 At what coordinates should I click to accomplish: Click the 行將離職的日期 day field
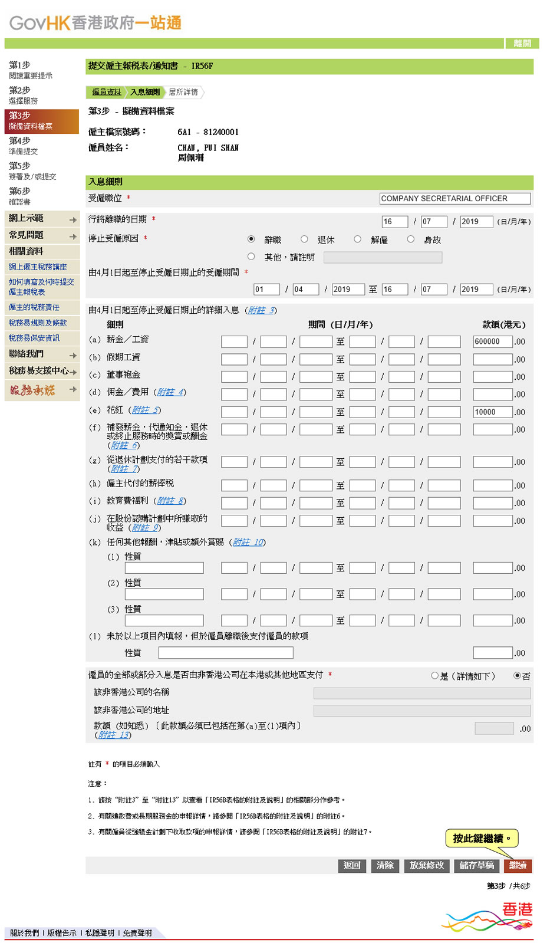point(395,222)
